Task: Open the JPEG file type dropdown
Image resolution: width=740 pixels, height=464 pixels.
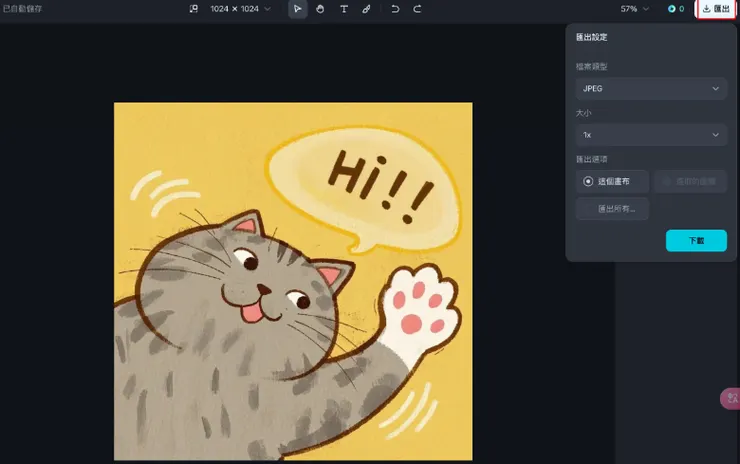Action: (651, 89)
